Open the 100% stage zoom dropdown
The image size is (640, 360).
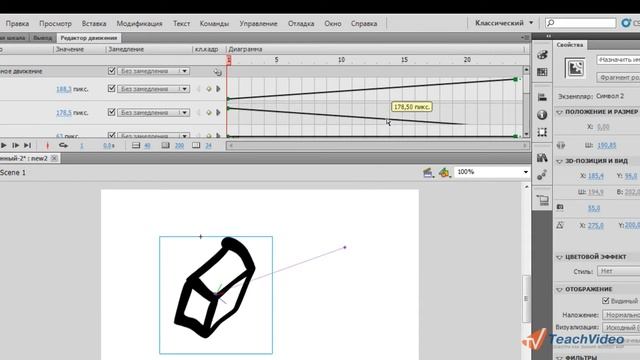click(x=492, y=172)
